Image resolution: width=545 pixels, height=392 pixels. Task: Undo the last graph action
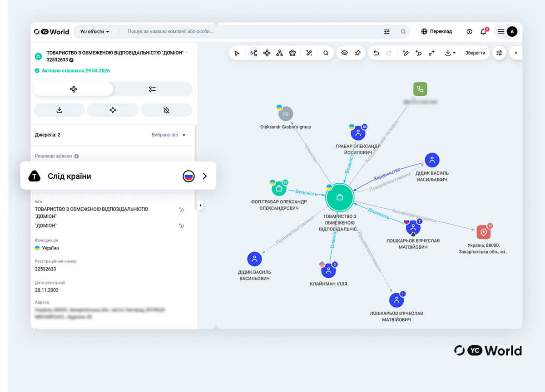[376, 53]
